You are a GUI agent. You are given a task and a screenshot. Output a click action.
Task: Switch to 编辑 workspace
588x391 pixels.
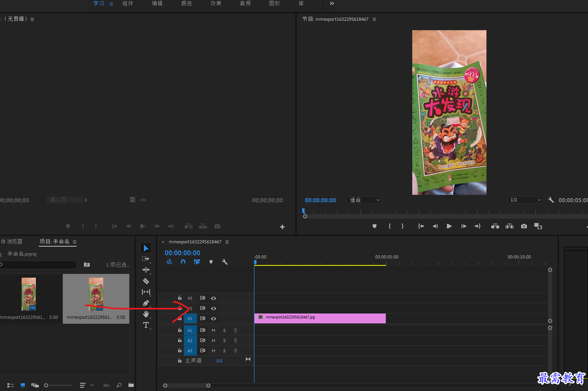(157, 3)
